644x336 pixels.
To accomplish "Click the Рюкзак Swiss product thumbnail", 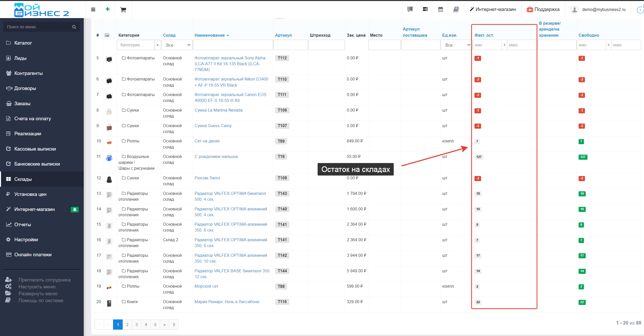I will click(109, 180).
